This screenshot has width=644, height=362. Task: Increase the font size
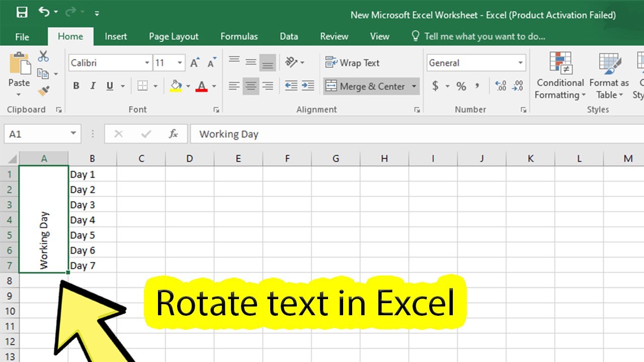click(x=195, y=63)
